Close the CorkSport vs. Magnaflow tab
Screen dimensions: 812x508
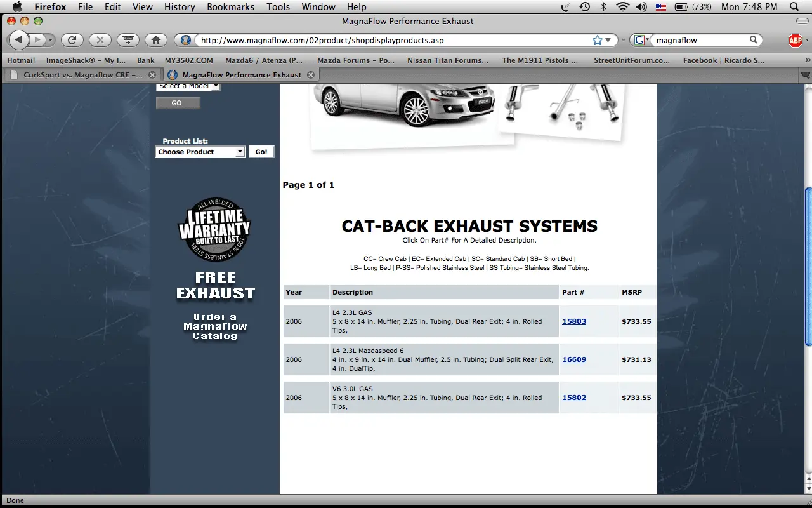click(x=152, y=75)
